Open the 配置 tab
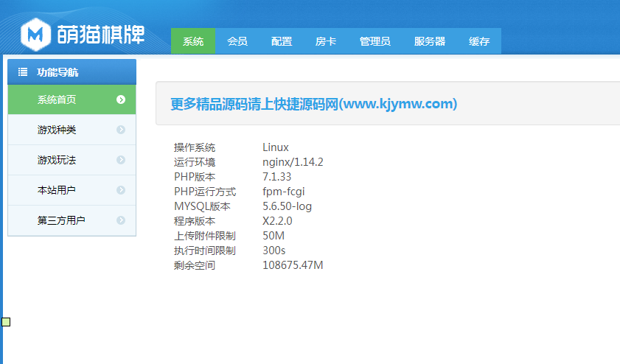Image resolution: width=620 pixels, height=364 pixels. [282, 41]
